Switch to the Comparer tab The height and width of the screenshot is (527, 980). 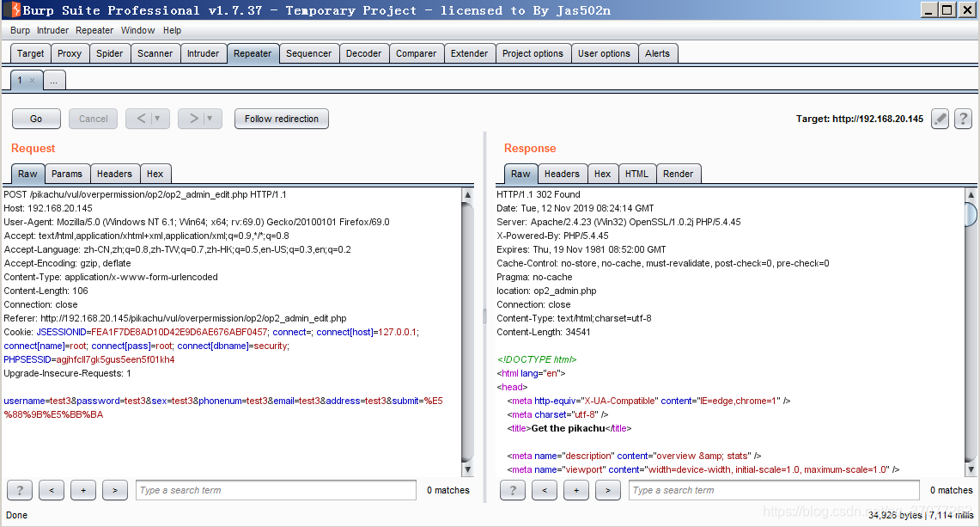coord(417,53)
